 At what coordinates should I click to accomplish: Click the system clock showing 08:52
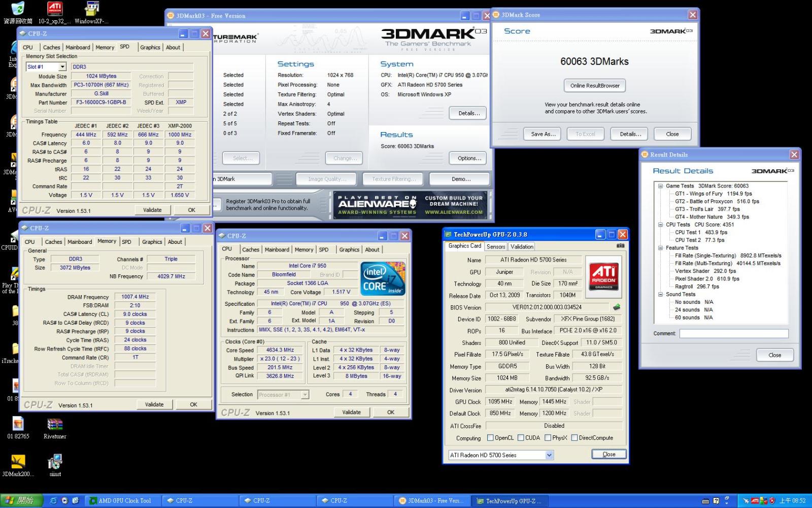coord(792,501)
